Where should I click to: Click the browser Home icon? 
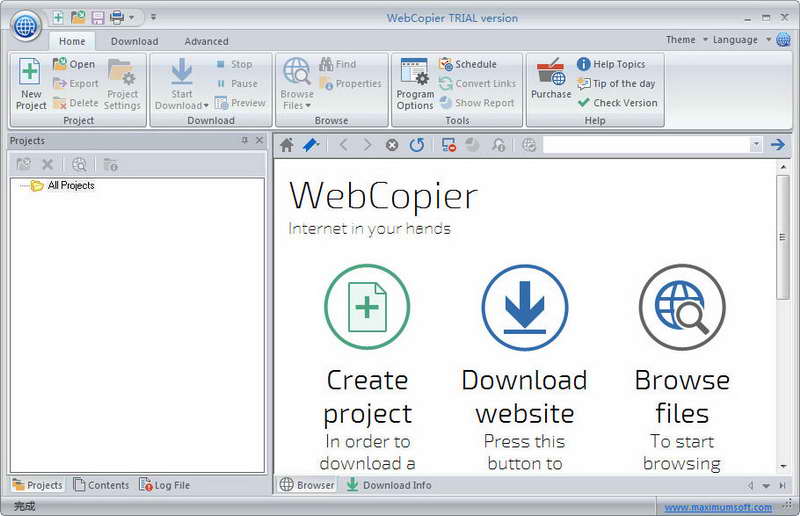point(287,145)
